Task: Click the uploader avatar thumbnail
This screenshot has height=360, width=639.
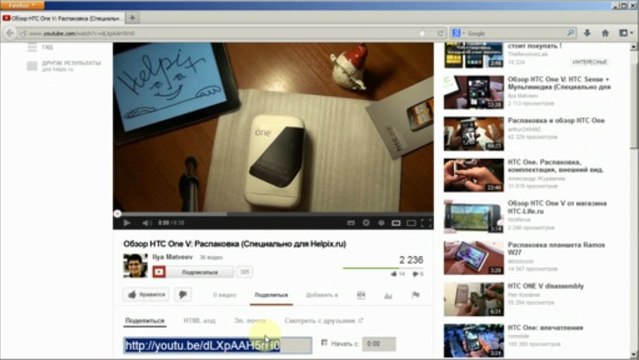Action: (135, 265)
